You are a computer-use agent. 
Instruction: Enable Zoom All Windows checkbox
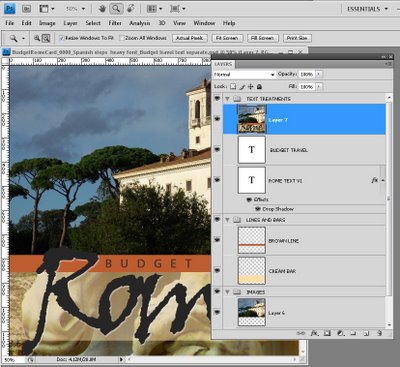click(x=122, y=38)
